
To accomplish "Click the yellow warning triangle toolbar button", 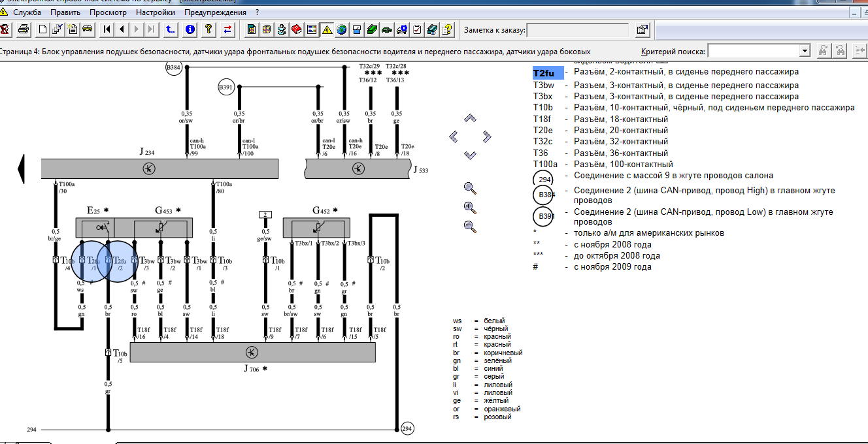I will click(x=327, y=29).
